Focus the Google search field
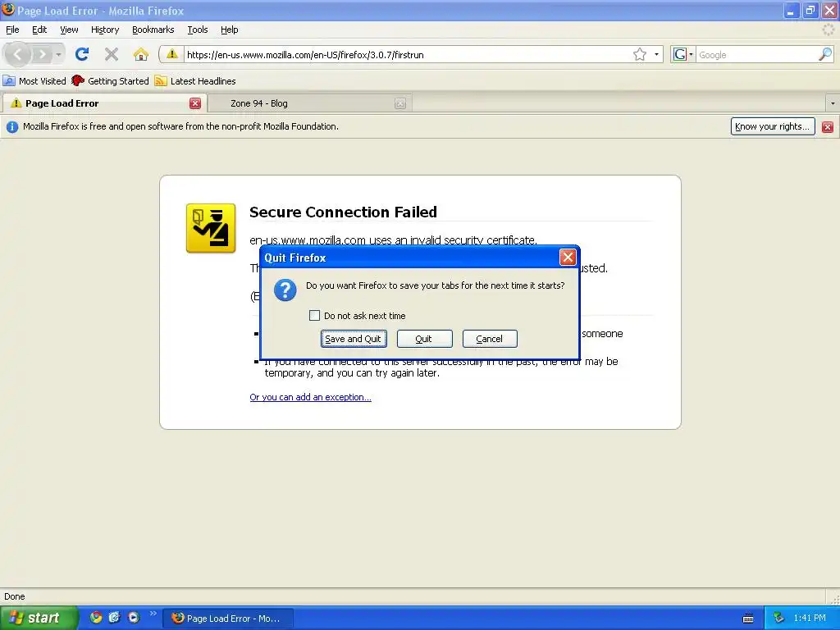Screen dimensions: 840x630 pos(756,55)
